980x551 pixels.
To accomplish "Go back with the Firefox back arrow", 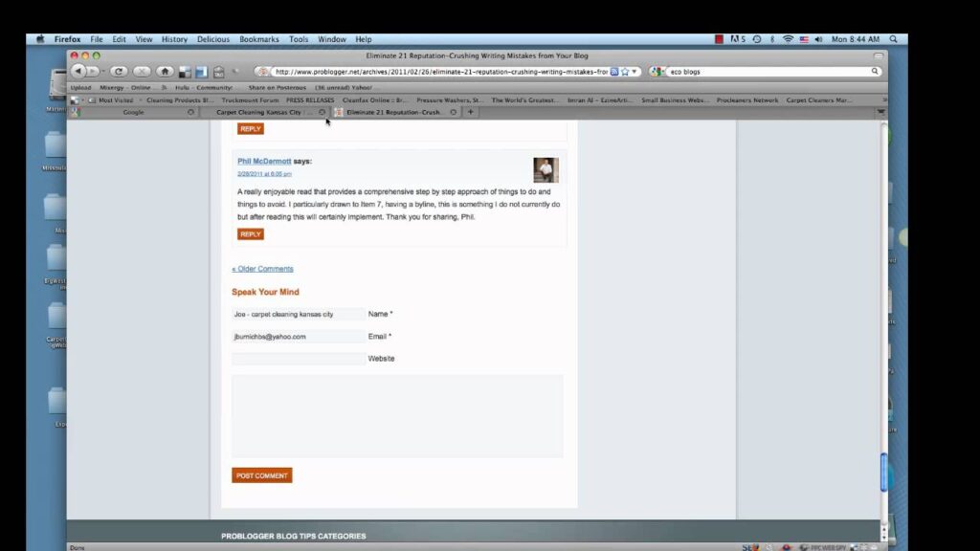I will pyautogui.click(x=78, y=71).
